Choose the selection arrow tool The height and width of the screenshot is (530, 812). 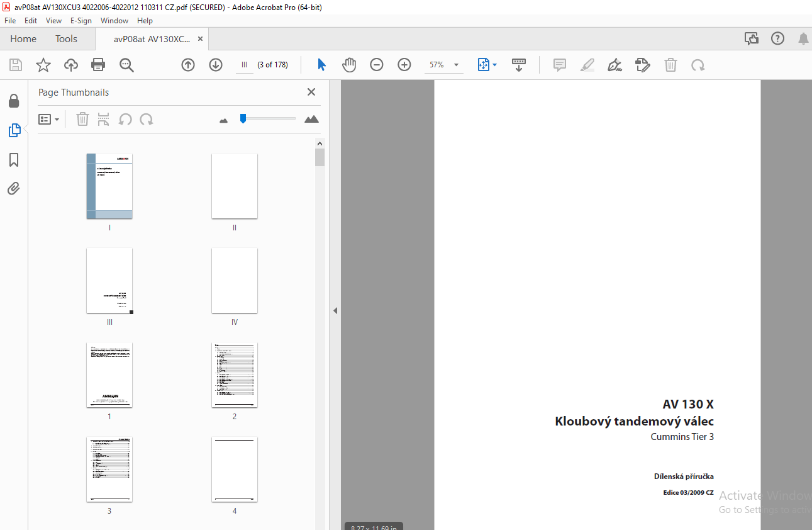click(321, 65)
